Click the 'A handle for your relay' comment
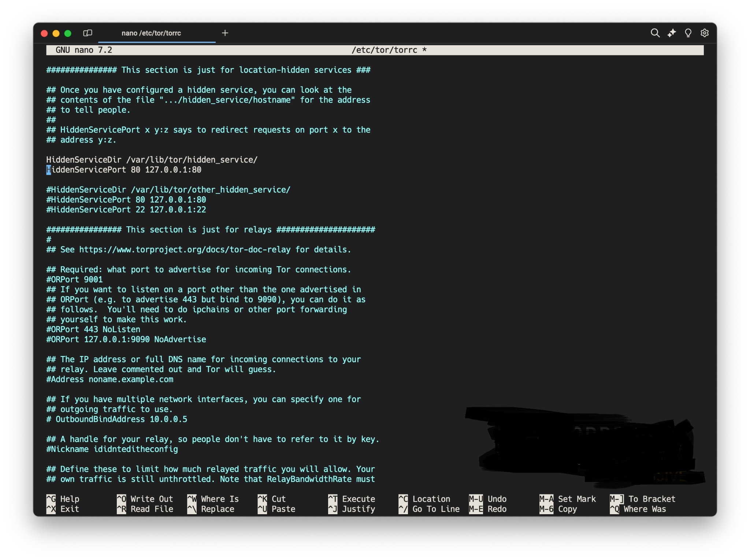 pos(213,439)
